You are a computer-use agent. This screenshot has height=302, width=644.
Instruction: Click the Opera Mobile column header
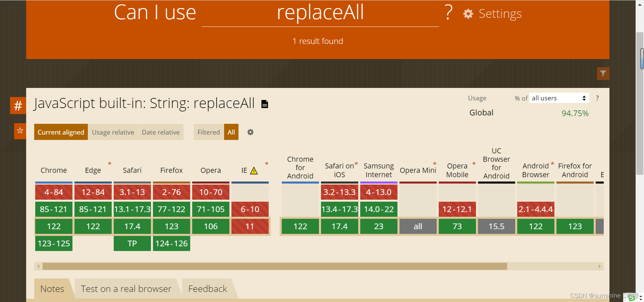click(457, 170)
